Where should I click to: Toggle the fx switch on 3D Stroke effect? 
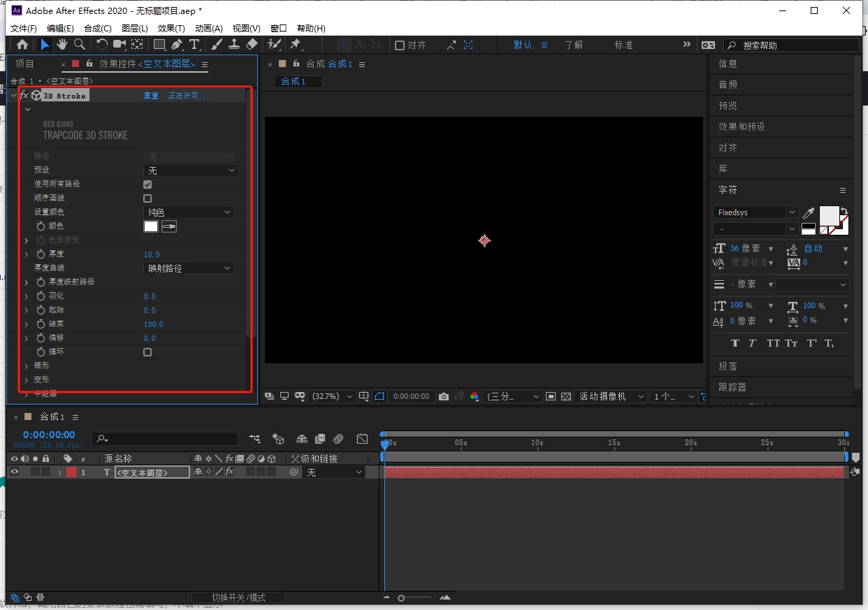[x=24, y=95]
